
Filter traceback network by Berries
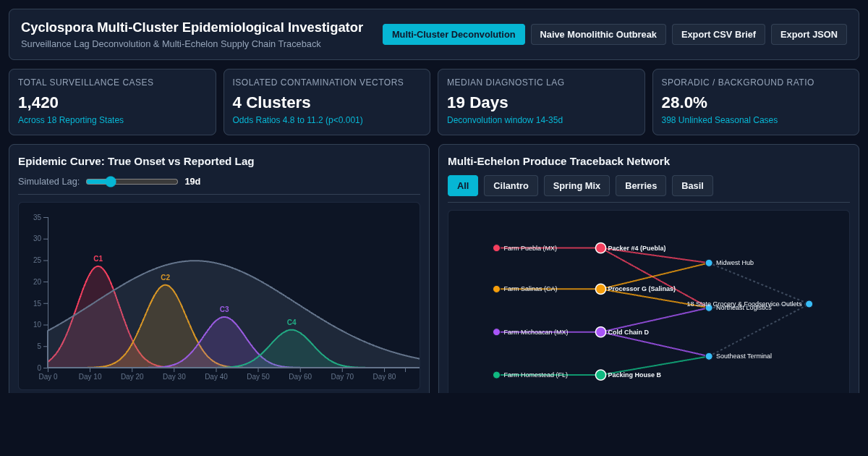point(641,185)
